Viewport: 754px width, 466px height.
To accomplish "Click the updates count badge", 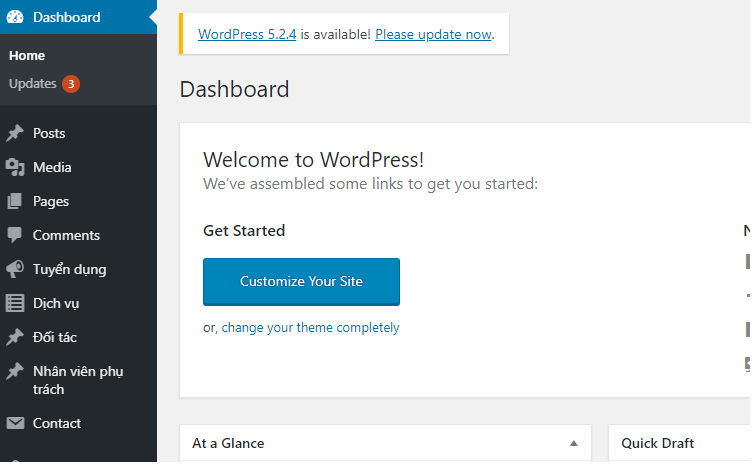I will 70,84.
